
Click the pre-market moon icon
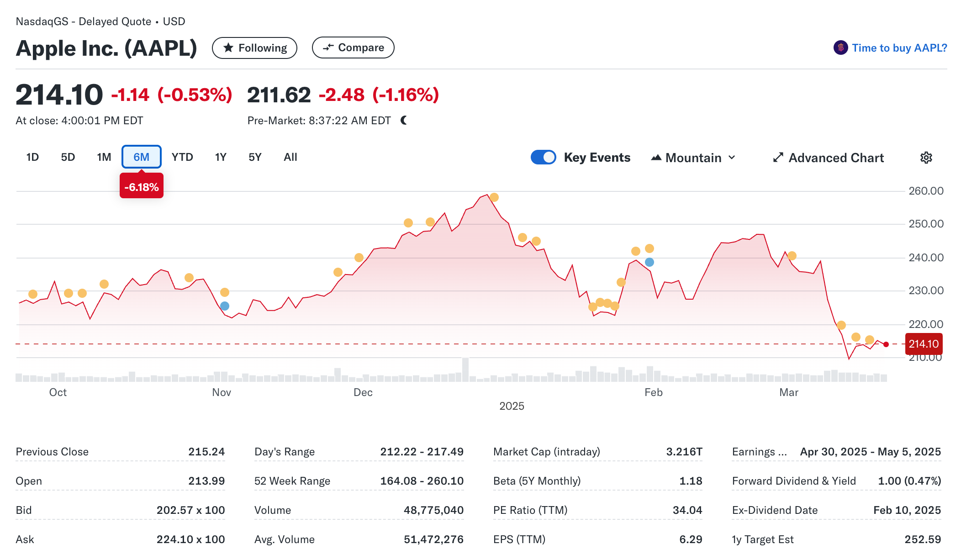pyautogui.click(x=404, y=120)
